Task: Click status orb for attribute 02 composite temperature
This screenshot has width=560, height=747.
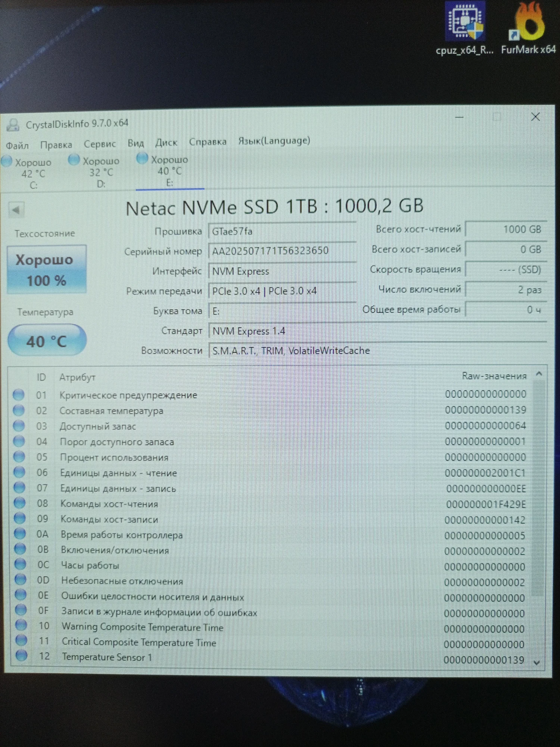Action: (19, 410)
